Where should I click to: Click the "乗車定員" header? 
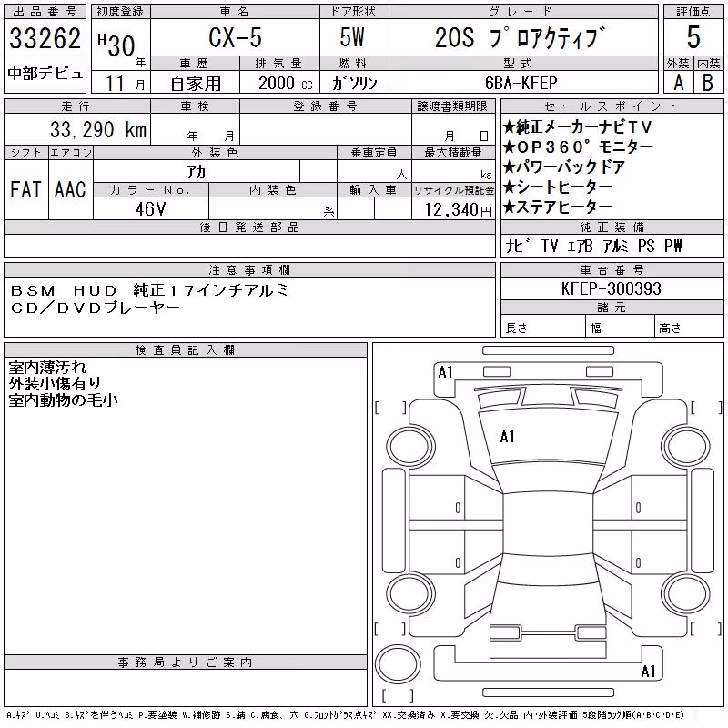(x=374, y=152)
